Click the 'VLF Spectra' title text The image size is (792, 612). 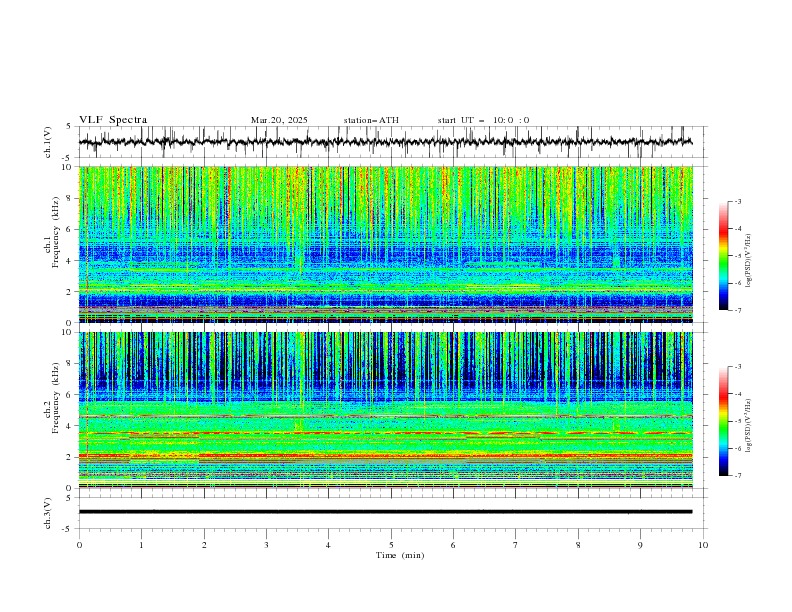pos(113,120)
